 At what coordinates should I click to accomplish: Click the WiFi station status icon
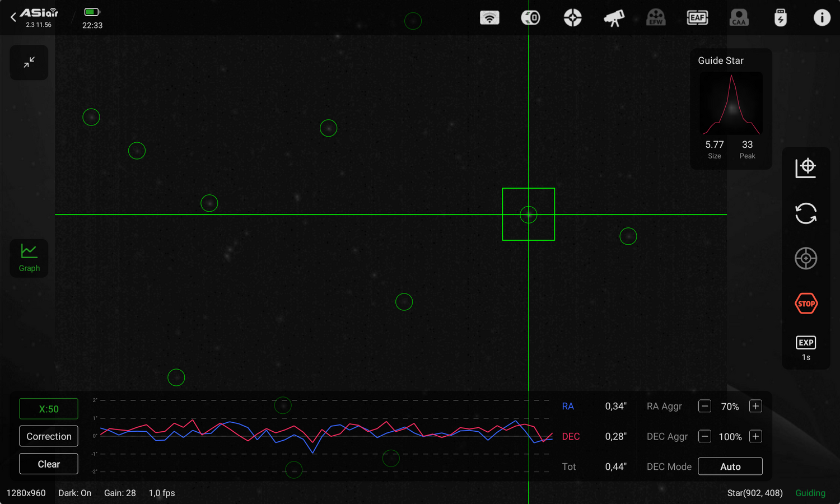tap(490, 17)
